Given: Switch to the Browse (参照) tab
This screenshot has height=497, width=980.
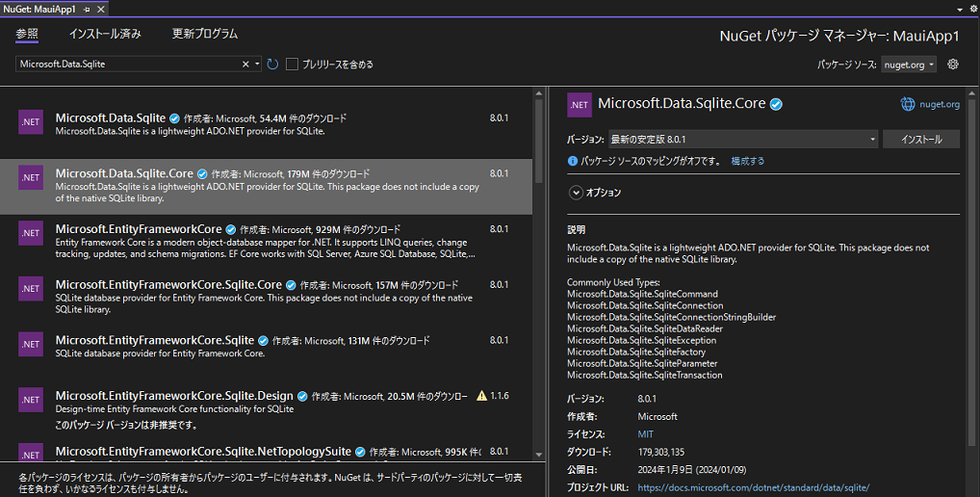Looking at the screenshot, I should (x=27, y=34).
